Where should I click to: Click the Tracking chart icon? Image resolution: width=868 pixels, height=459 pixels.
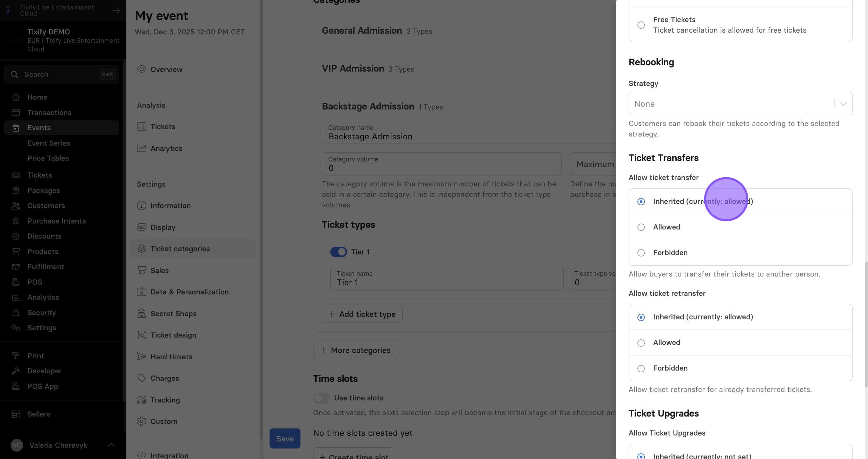click(x=141, y=400)
